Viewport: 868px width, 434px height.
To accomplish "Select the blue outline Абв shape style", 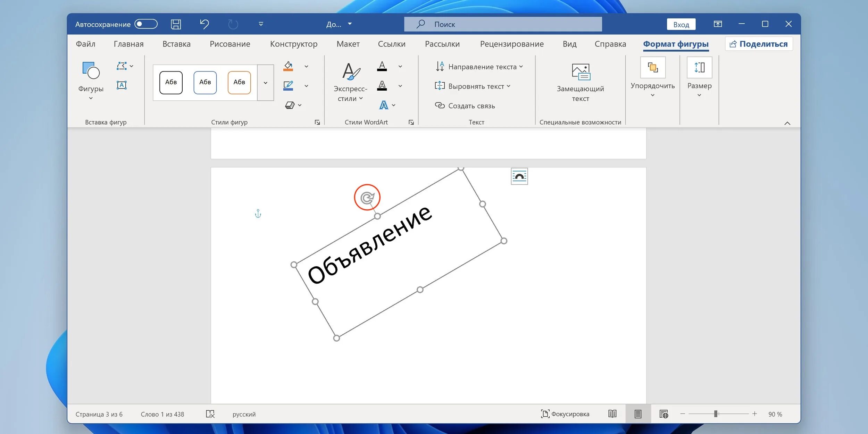I will click(x=205, y=82).
